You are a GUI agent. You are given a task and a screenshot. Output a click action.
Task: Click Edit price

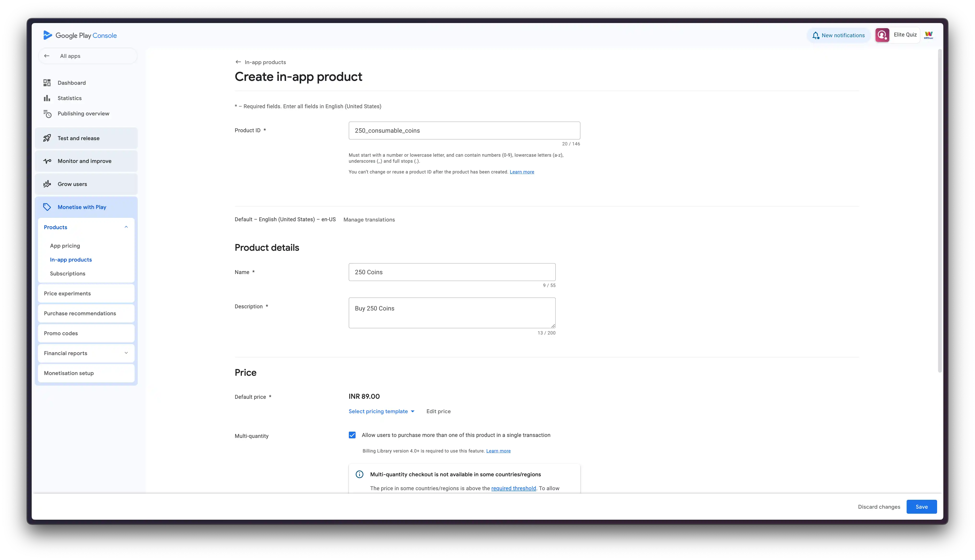[x=438, y=411]
